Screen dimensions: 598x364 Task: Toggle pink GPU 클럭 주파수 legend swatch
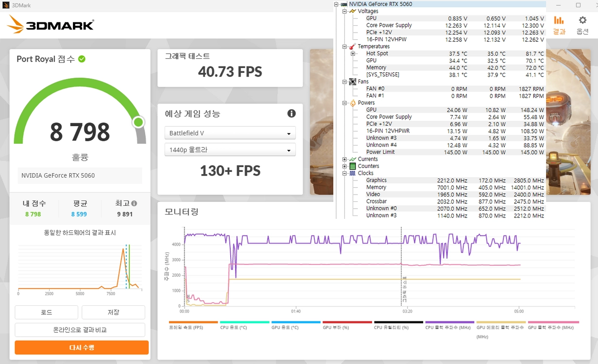(x=552, y=322)
